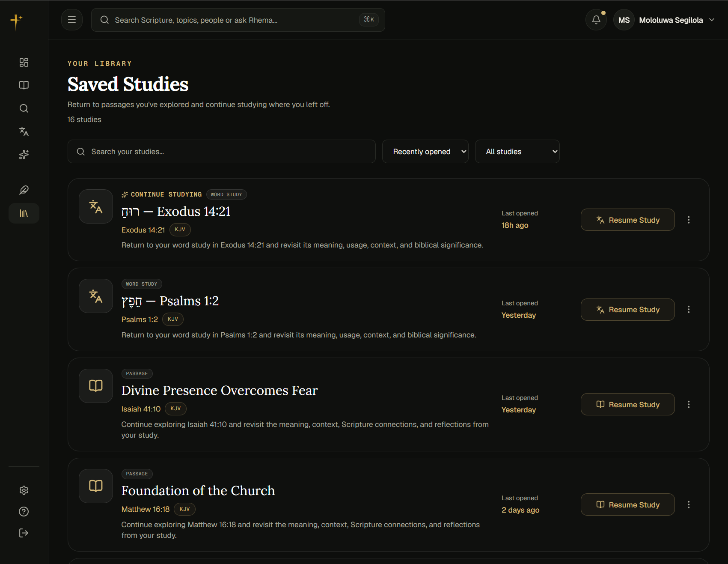
Task: Expand the Mololuwa Segilola account chevron
Action: [x=712, y=20]
